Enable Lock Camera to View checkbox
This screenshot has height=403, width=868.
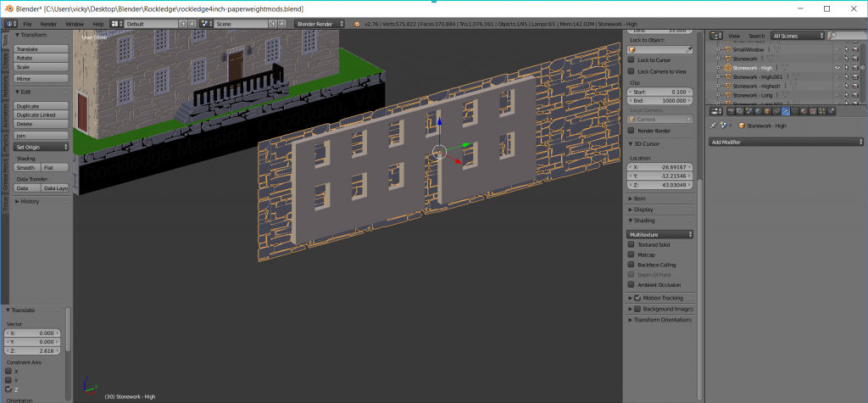[631, 71]
